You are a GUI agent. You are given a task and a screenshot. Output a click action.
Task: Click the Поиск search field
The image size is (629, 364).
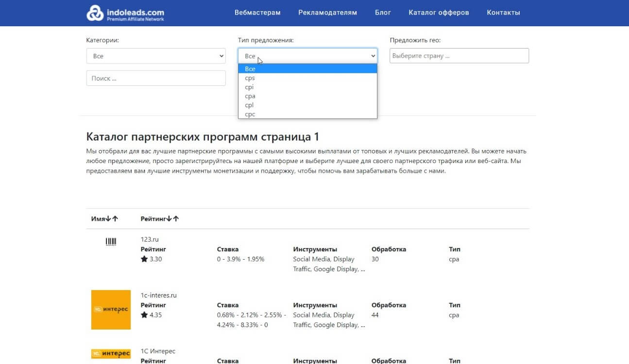(156, 78)
